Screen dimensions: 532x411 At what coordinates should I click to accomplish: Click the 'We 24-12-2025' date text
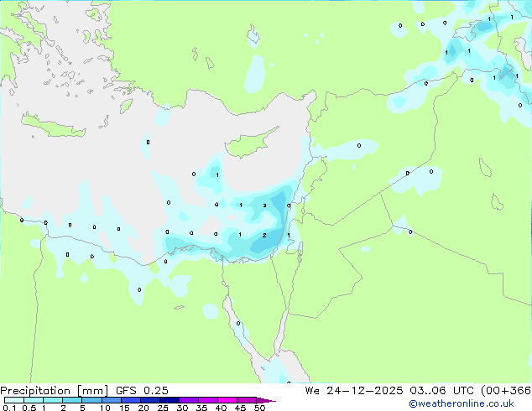coord(354,391)
